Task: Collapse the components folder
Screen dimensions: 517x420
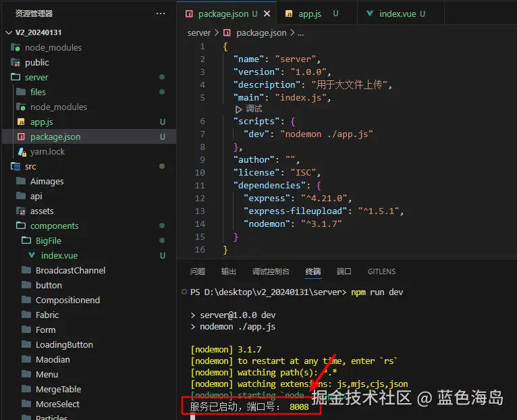Action: 54,226
